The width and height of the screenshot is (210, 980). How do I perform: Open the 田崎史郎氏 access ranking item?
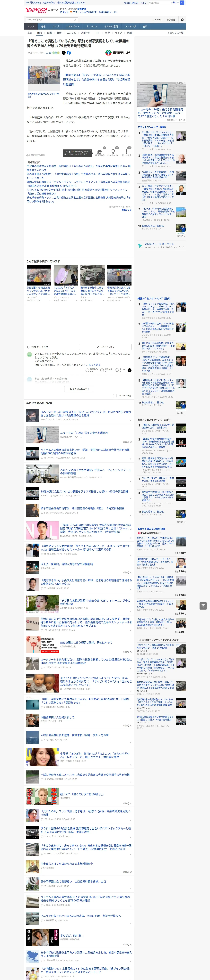pos(158,159)
